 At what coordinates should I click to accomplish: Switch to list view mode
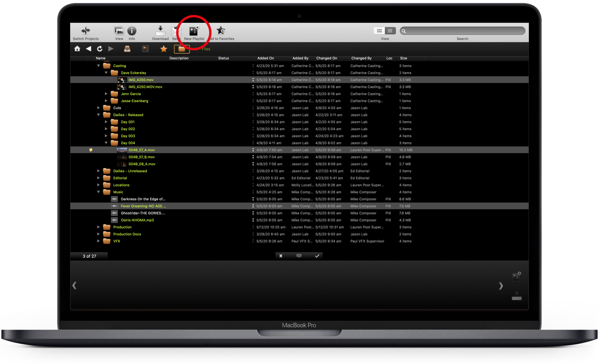coord(390,31)
